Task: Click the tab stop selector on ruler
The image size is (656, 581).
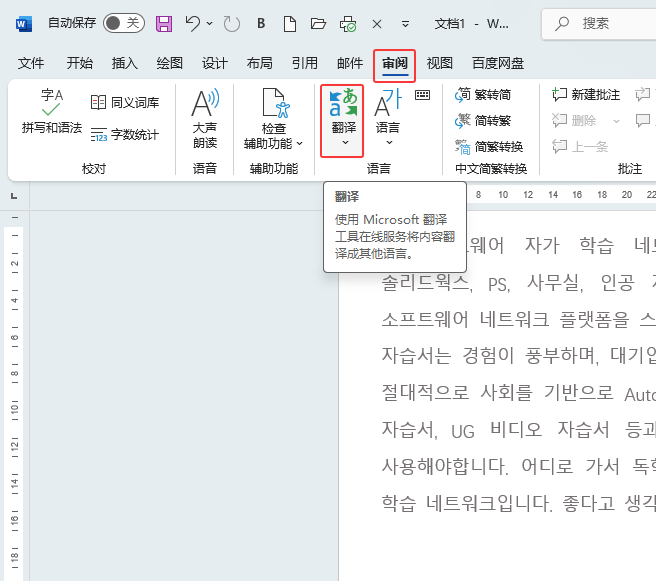Action: 14,196
